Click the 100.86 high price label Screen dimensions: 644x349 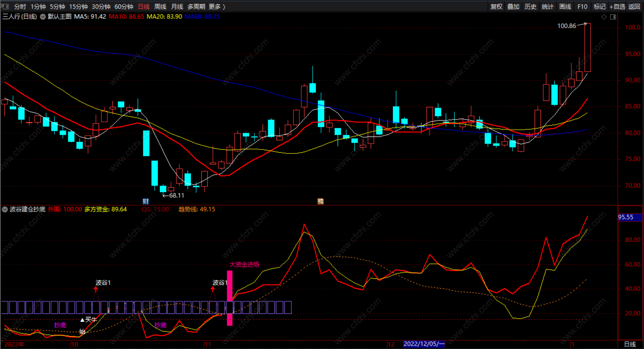pos(567,26)
